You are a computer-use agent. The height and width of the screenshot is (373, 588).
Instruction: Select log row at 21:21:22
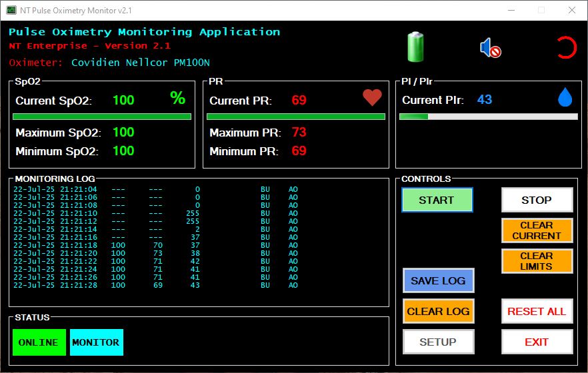[x=155, y=261]
